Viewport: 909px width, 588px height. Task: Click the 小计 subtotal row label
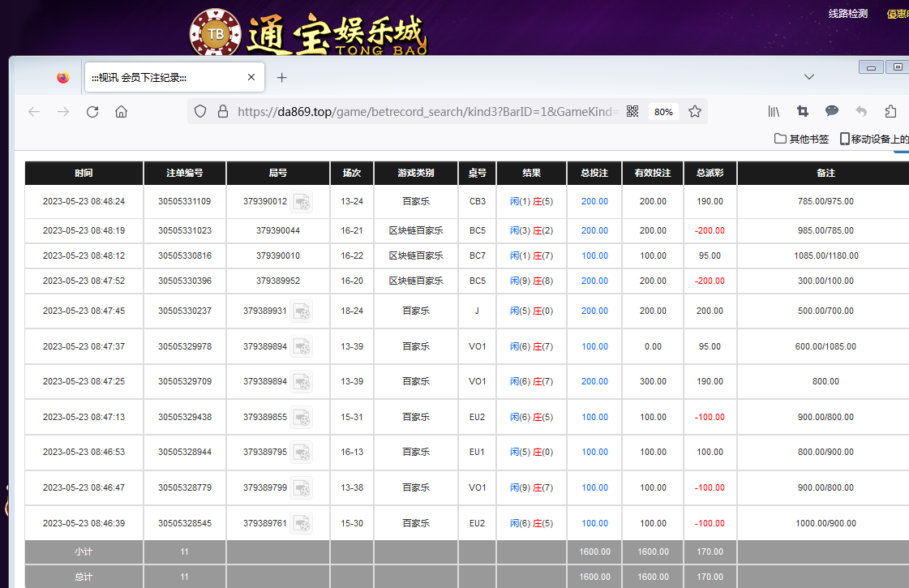(x=84, y=552)
